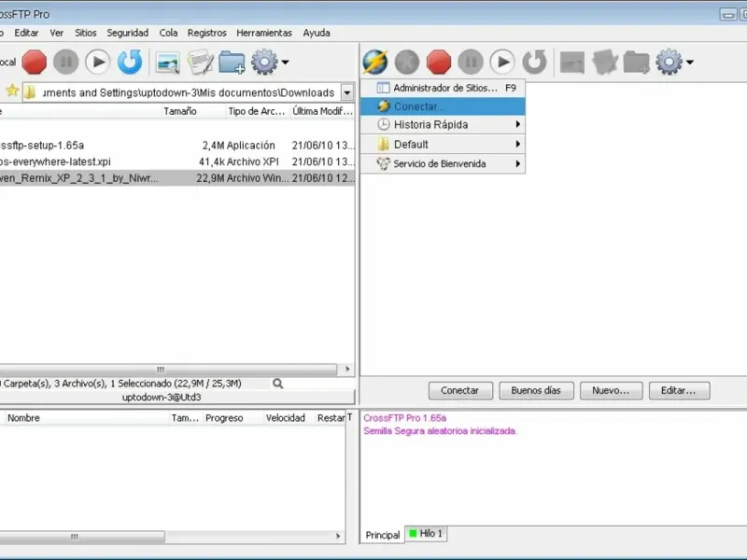Viewport: 747px width, 560px height.
Task: Click the Buenos días button
Action: tap(536, 390)
